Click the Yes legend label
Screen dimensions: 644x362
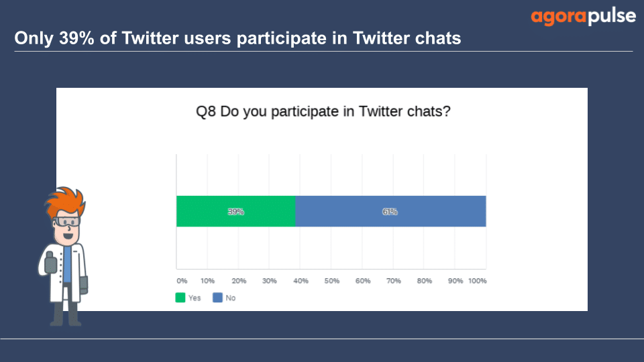[x=195, y=298]
